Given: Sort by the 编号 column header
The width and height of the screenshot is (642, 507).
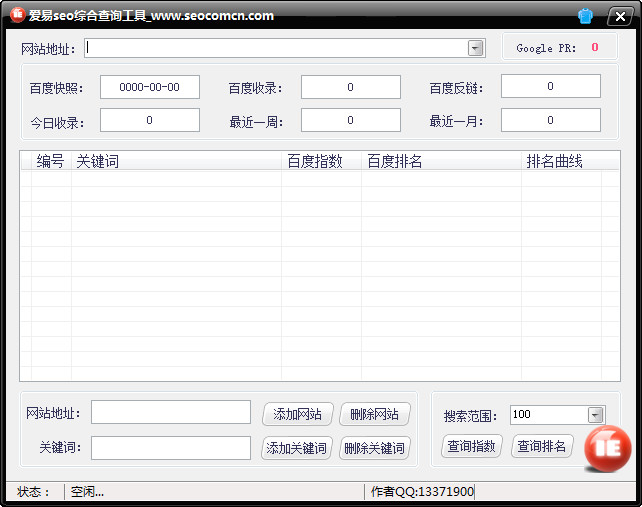Looking at the screenshot, I should [51, 161].
